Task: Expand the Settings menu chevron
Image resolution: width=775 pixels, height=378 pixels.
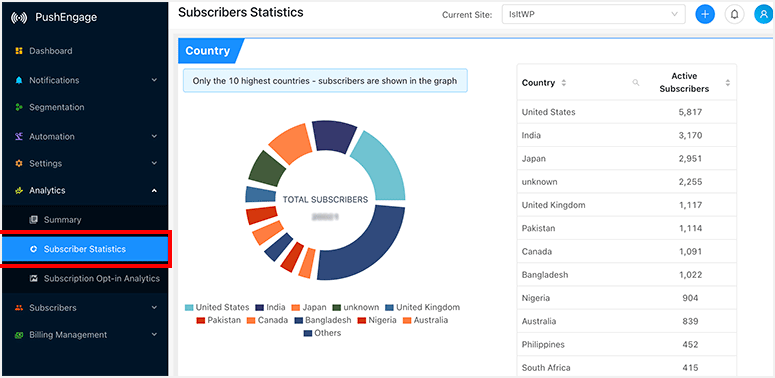Action: [x=154, y=164]
